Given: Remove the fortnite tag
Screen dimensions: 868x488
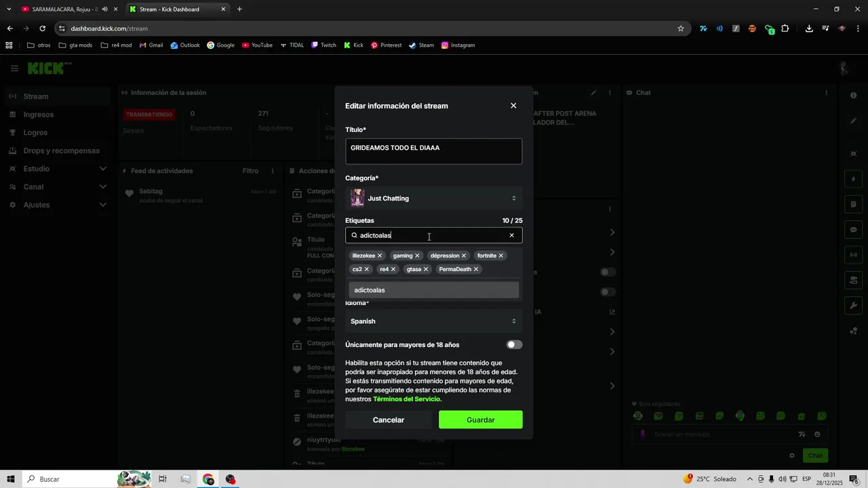Looking at the screenshot, I should [x=501, y=256].
